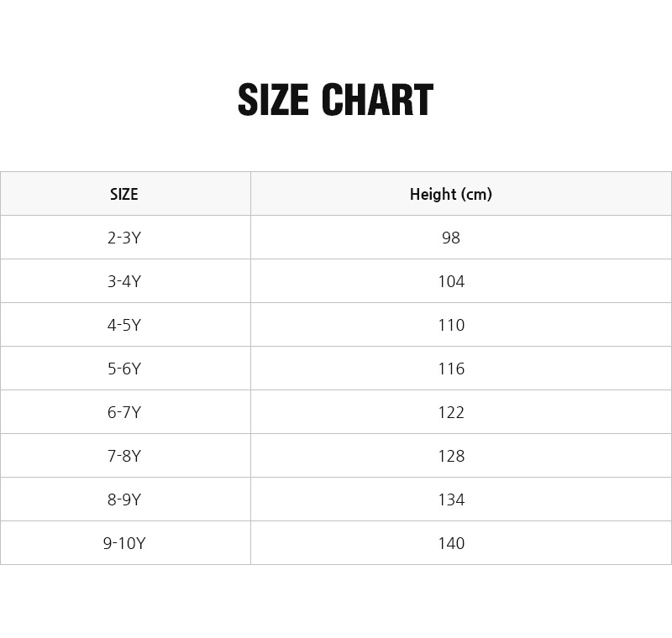Pick the 9-10Y size cell
The image size is (672, 638).
coord(124,543)
